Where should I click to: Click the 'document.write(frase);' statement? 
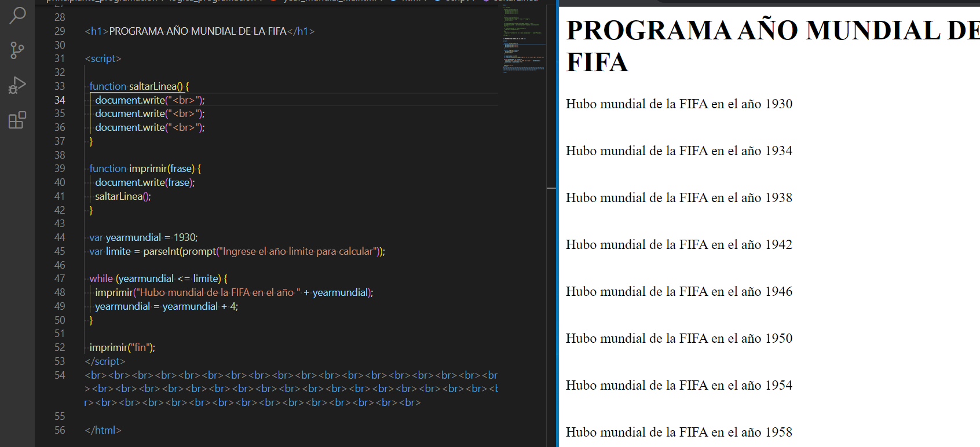tap(145, 182)
